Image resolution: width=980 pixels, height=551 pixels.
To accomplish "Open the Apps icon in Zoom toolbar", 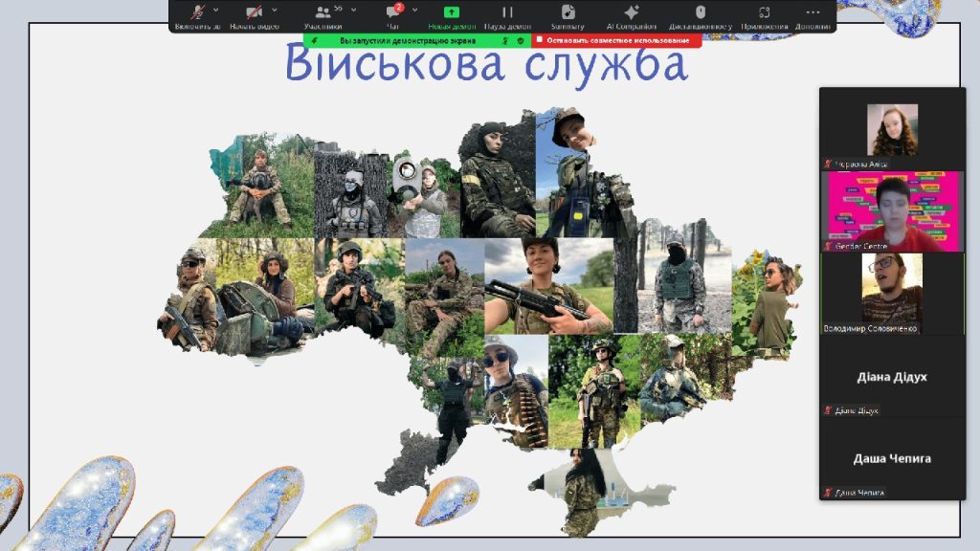I will 765,11.
